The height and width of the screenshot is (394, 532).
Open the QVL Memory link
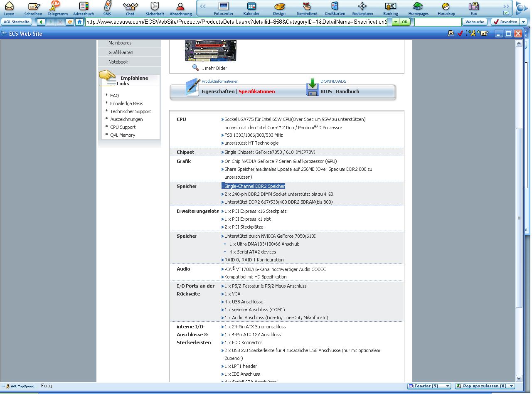click(123, 135)
